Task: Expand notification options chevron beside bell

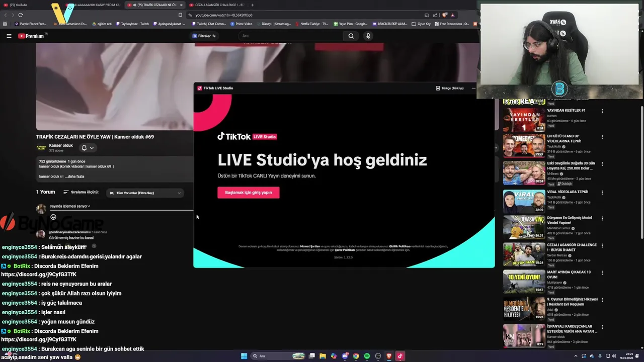Action: pyautogui.click(x=92, y=148)
